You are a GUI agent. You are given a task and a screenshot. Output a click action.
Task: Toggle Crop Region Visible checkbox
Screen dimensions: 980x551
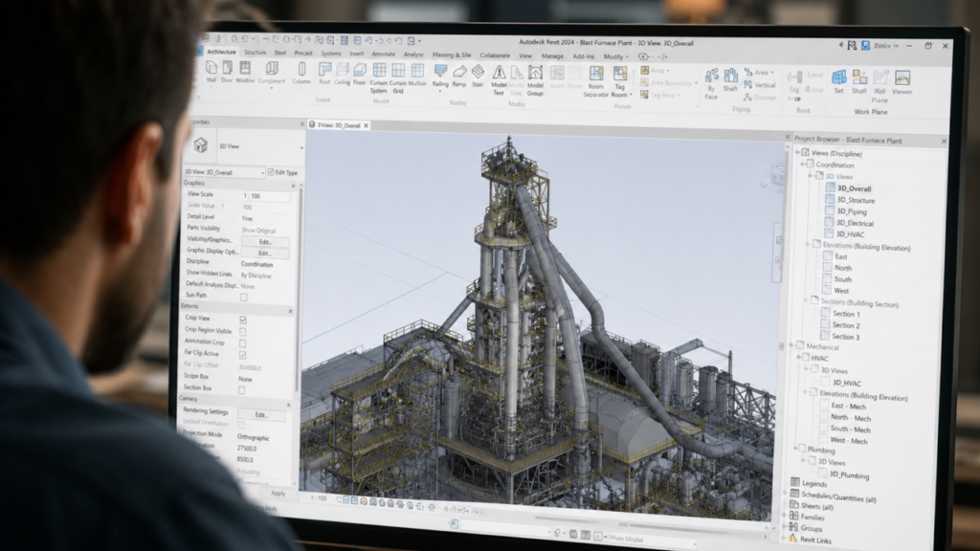pos(242,332)
